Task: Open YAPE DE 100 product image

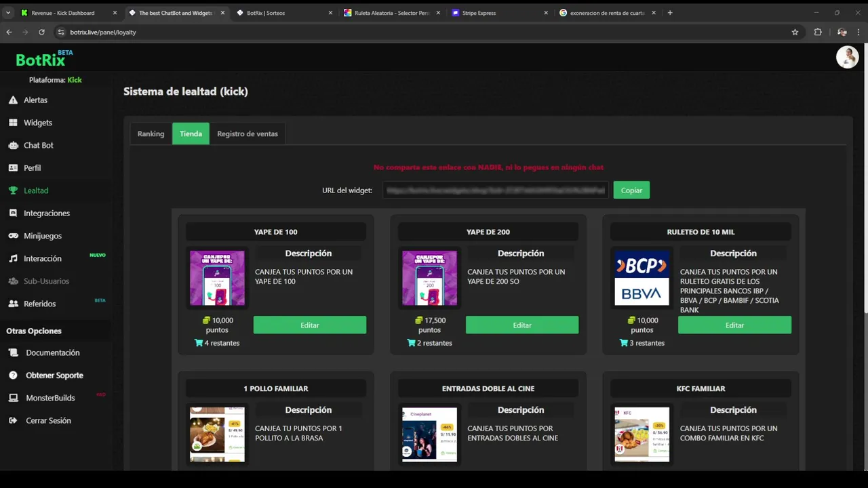Action: [x=217, y=278]
